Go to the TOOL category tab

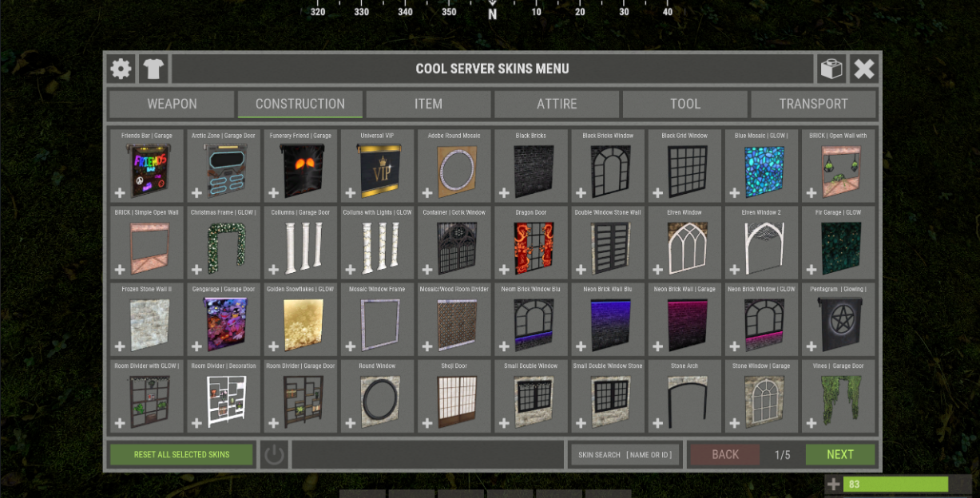pos(684,104)
